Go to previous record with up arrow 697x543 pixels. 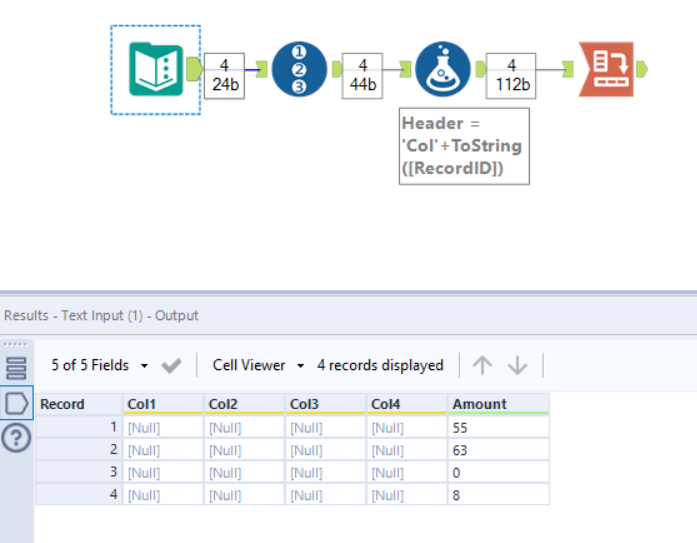(x=483, y=366)
